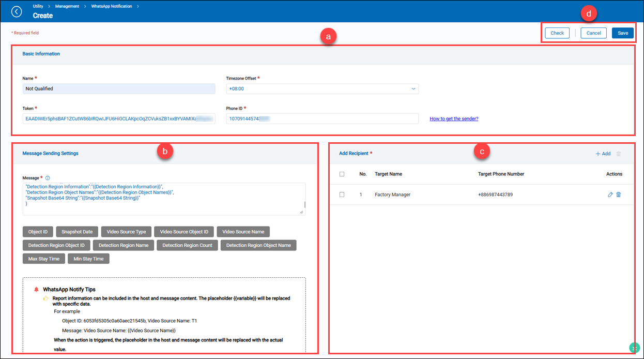Delete the Factory Manager row with trash icon
This screenshot has height=359, width=644.
619,195
